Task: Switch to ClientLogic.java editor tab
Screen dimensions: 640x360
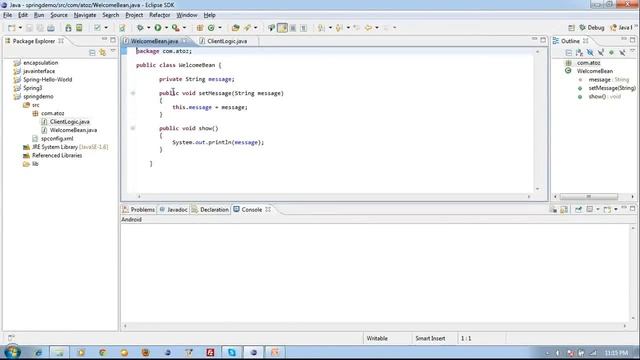Action: point(227,41)
